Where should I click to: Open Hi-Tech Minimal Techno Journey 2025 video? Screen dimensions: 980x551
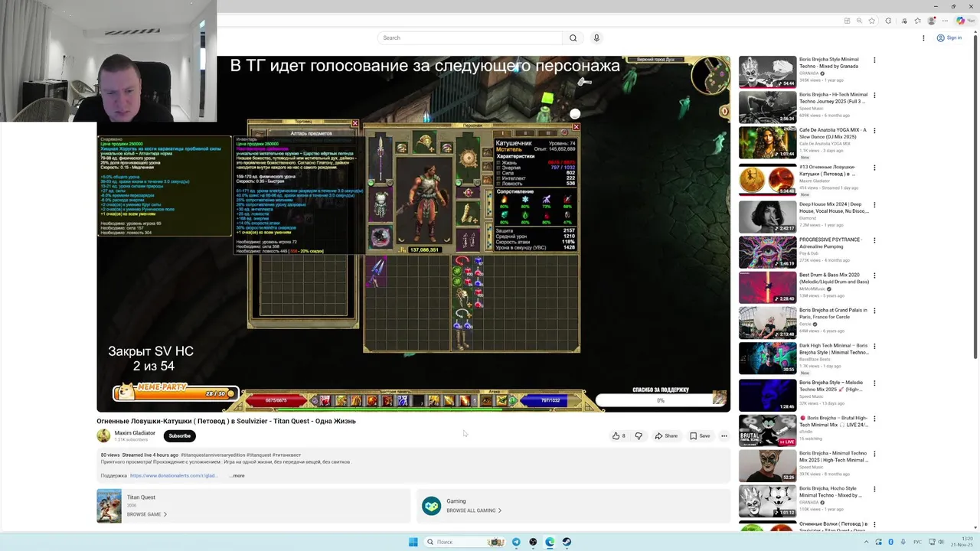(833, 98)
